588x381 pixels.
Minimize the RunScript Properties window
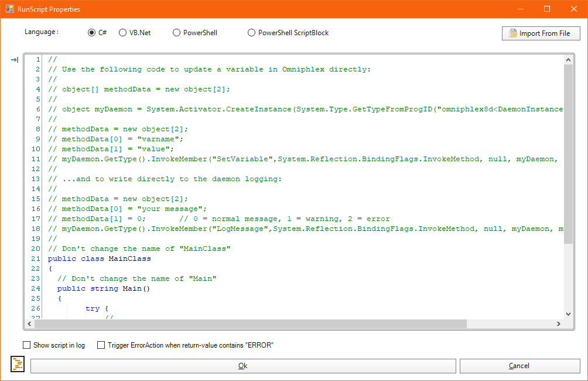(521, 9)
